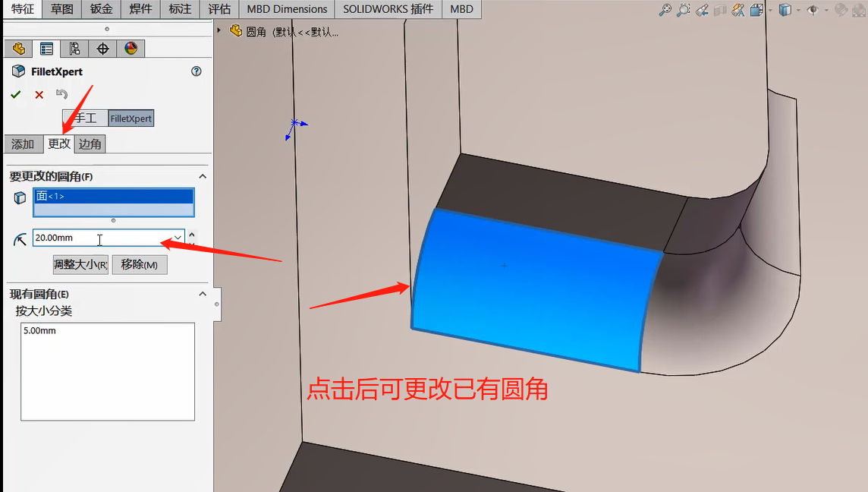Viewport: 868px width, 492px height.
Task: Open the SOLIDWORKS 插件 ribbon tab
Action: pyautogui.click(x=388, y=9)
